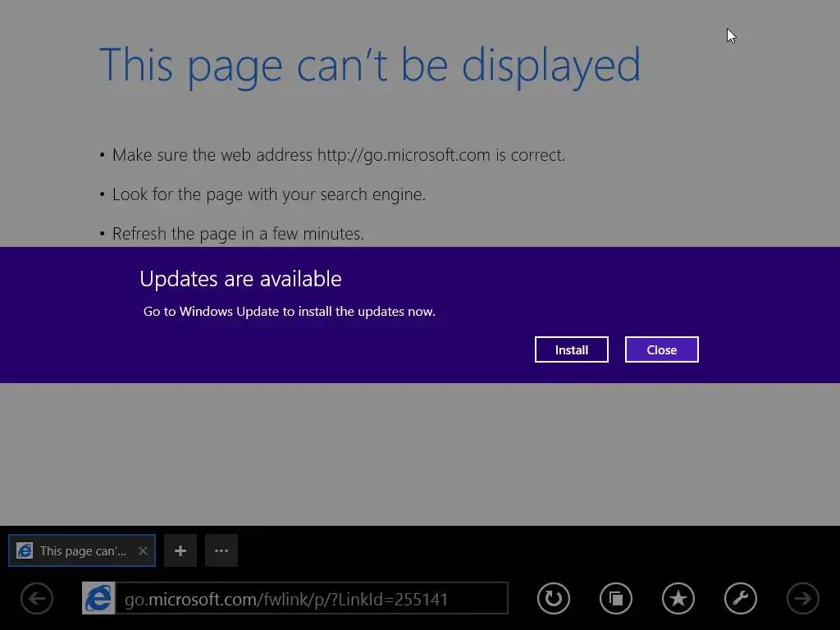This screenshot has height=630, width=840.
Task: Open a new tab with plus button
Action: click(180, 550)
